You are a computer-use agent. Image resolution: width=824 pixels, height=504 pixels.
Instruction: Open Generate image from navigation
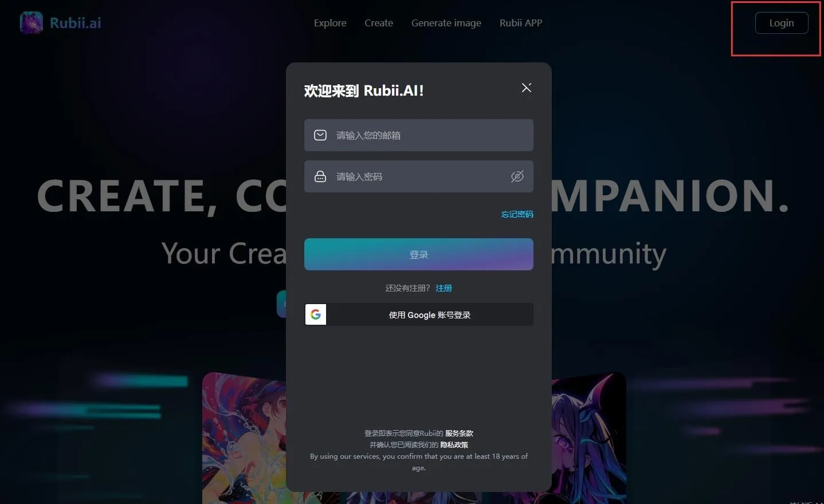(x=446, y=23)
